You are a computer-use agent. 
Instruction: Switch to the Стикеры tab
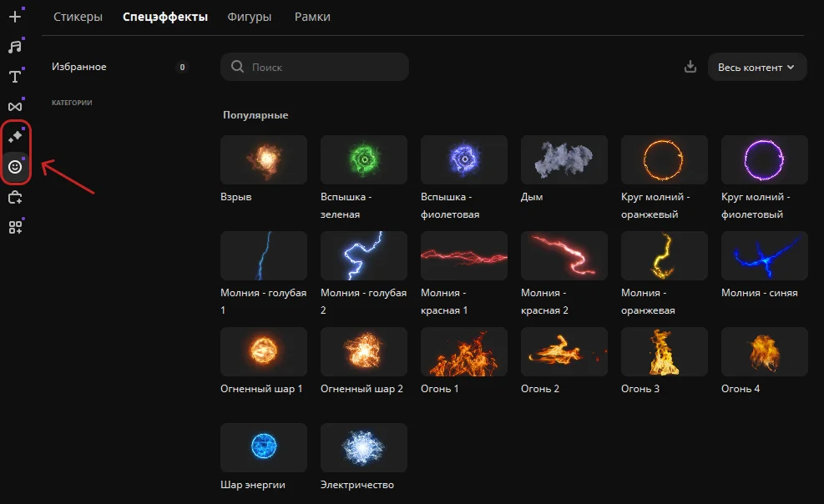coord(78,17)
